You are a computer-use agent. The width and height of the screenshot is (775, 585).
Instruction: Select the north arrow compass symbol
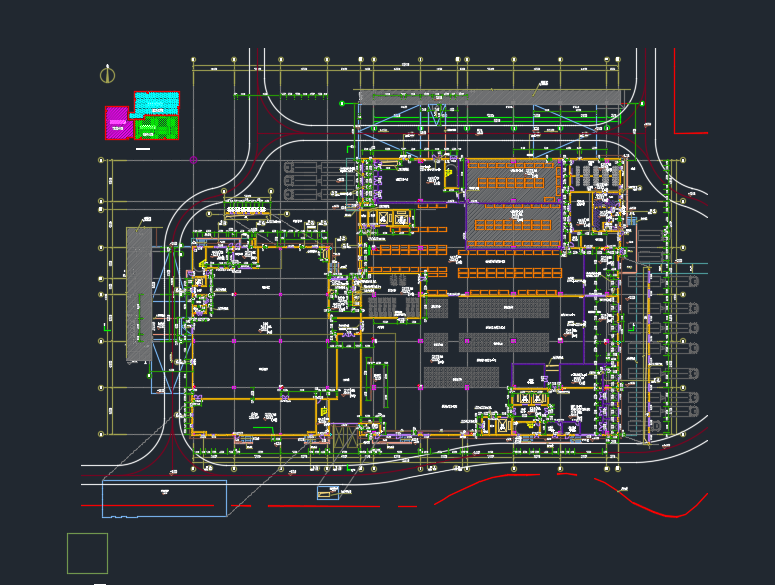pyautogui.click(x=107, y=74)
